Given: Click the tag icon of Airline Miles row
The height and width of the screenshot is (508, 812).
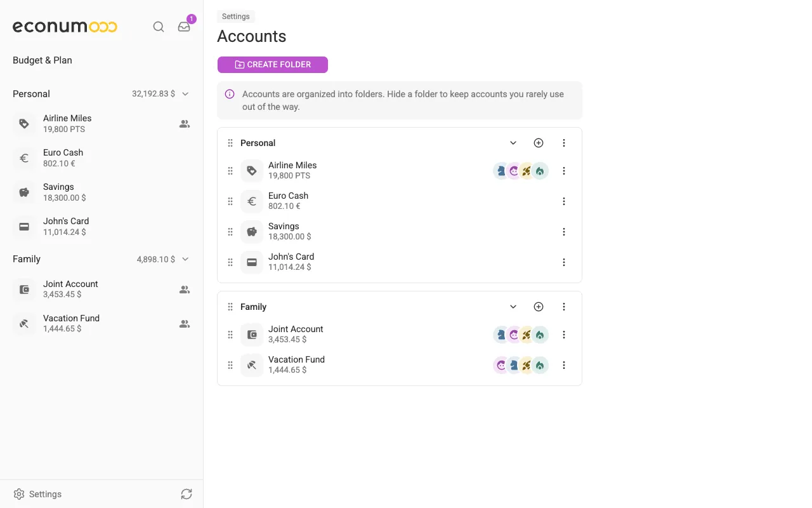Looking at the screenshot, I should tap(252, 171).
